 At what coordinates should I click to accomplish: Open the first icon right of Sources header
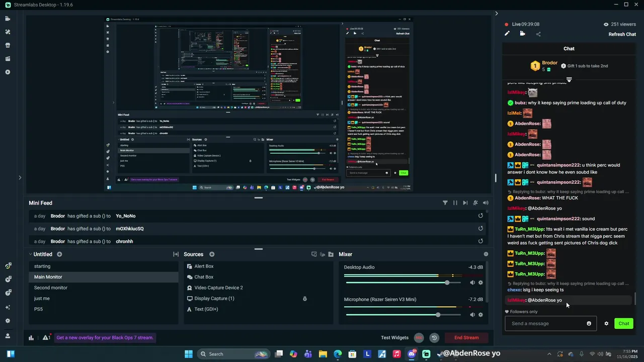point(314,254)
